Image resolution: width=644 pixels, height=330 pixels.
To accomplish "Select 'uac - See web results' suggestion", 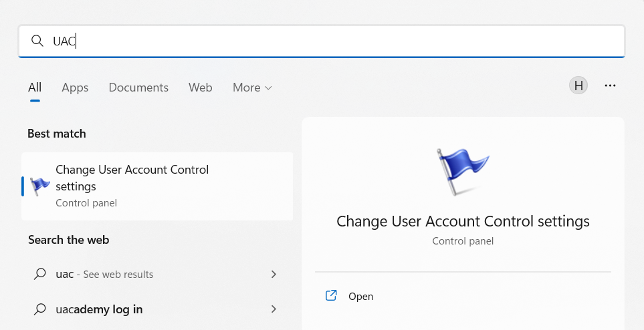I will point(104,274).
